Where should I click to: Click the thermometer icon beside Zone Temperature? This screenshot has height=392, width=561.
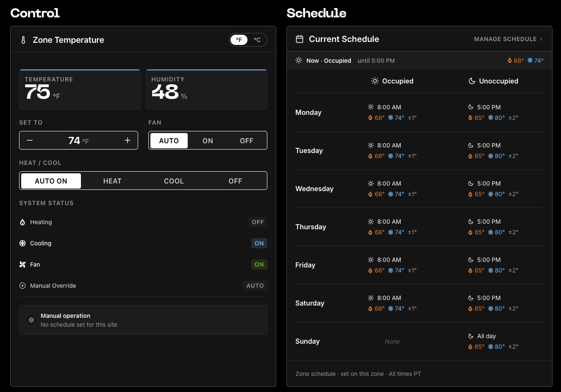[23, 40]
